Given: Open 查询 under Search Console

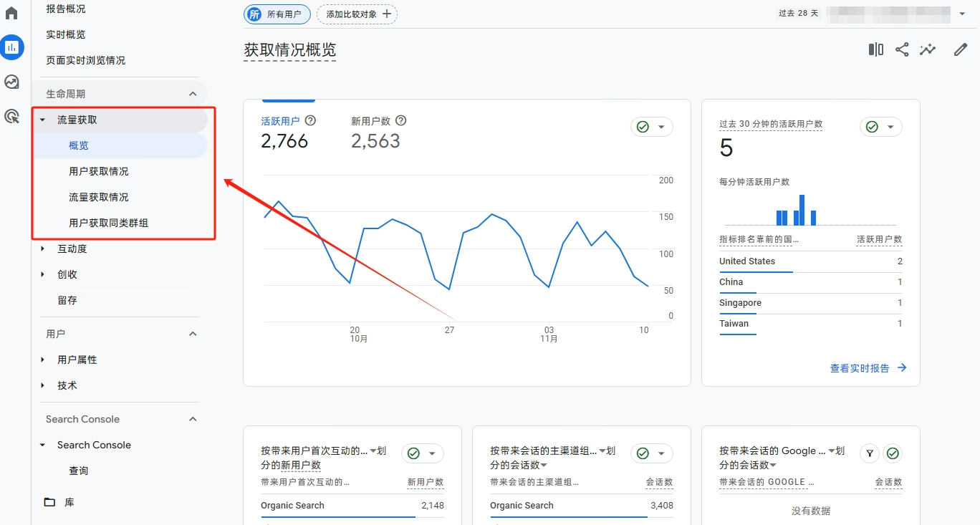Looking at the screenshot, I should (79, 470).
